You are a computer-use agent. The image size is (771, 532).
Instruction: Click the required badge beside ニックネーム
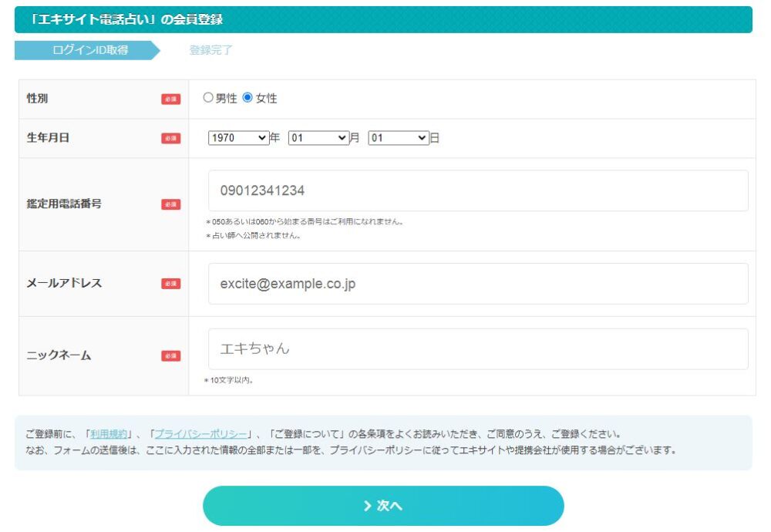170,356
